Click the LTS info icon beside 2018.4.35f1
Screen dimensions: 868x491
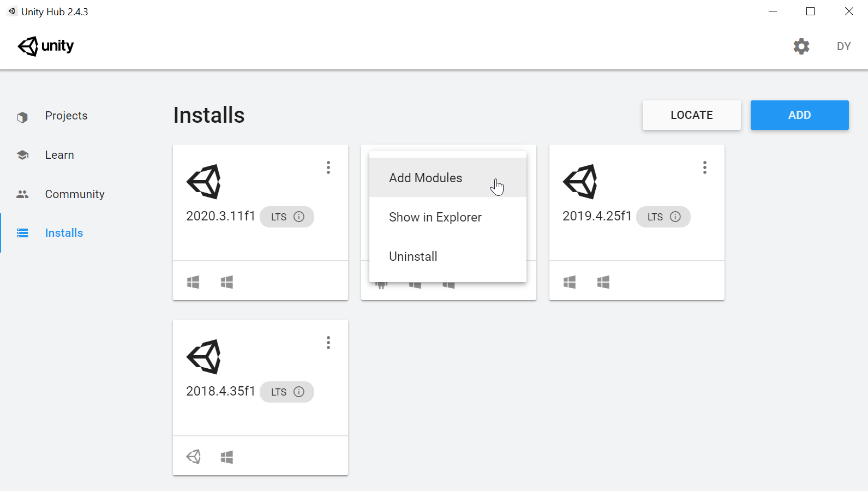click(298, 392)
